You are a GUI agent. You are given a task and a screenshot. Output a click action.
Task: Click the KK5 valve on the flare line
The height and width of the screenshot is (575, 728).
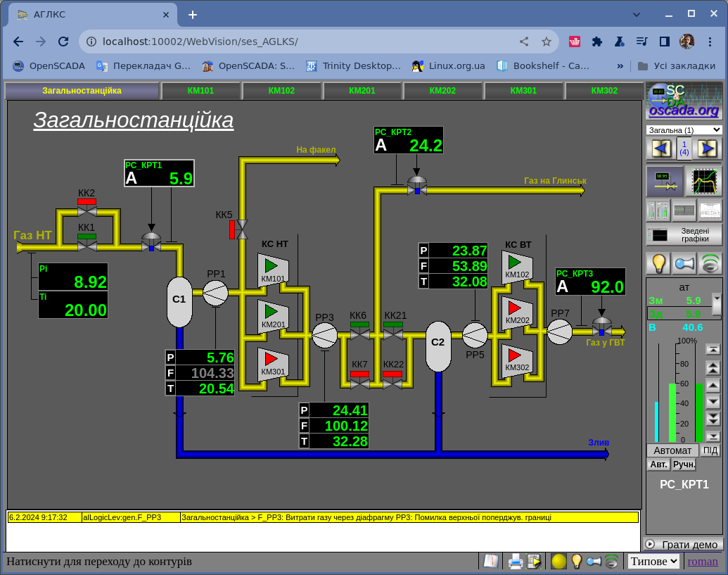[x=241, y=229]
